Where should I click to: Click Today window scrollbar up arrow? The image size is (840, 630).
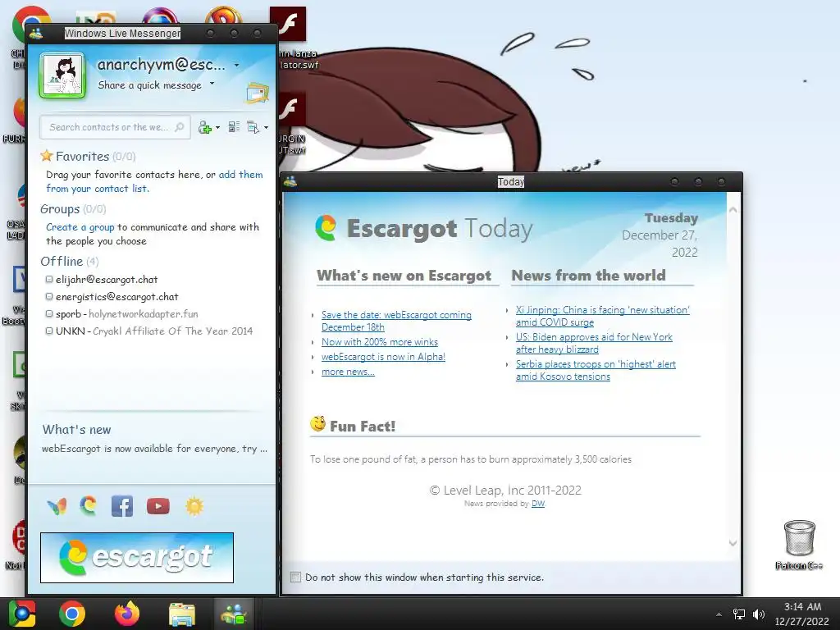[x=733, y=210]
